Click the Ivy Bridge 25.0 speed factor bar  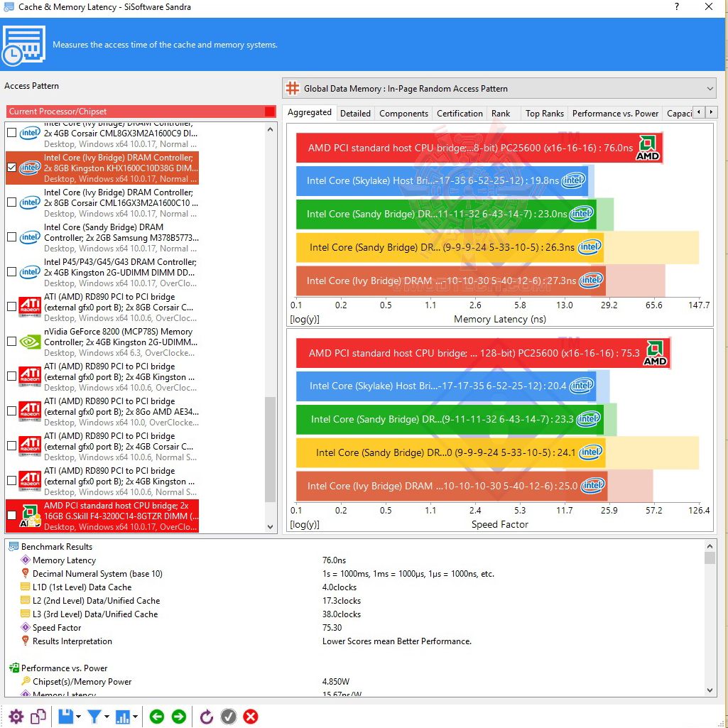(x=452, y=486)
